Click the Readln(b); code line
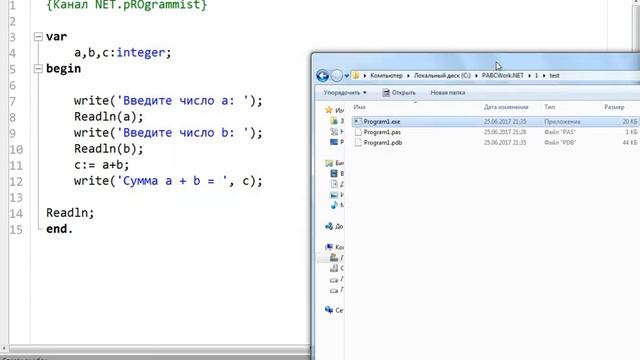640x360 pixels. click(x=109, y=149)
